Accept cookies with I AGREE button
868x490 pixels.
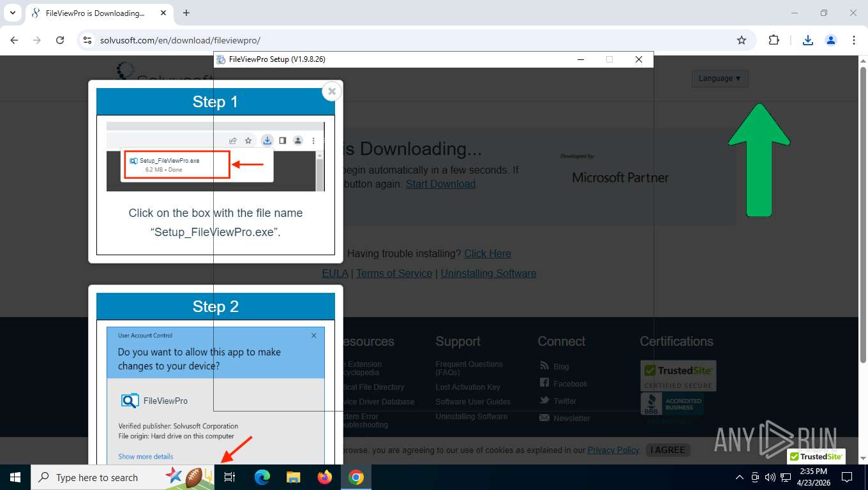tap(668, 450)
